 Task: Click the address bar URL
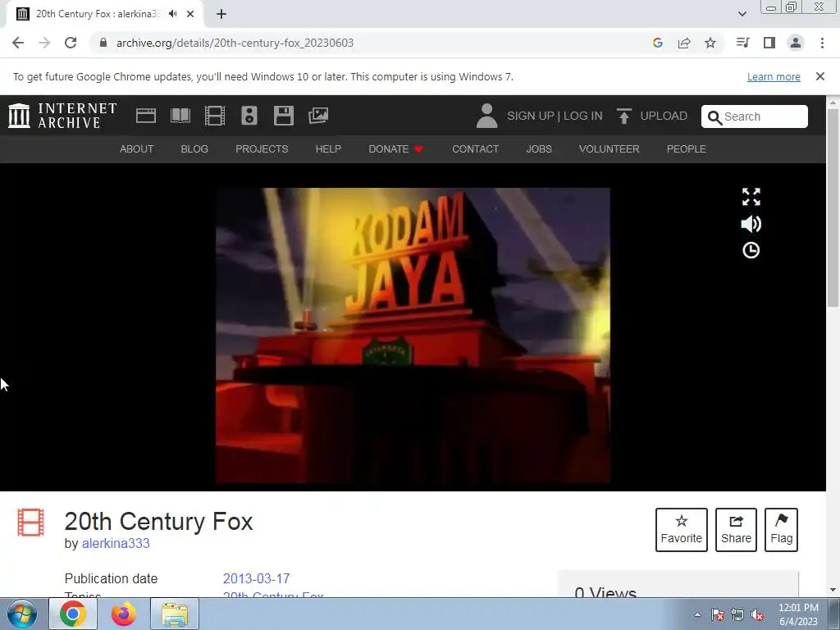[235, 43]
